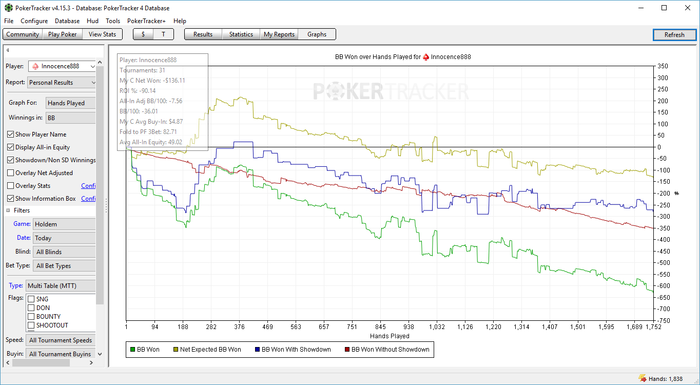Open the Player dropdown showing Innocence888
The width and height of the screenshot is (700, 385).
62,66
